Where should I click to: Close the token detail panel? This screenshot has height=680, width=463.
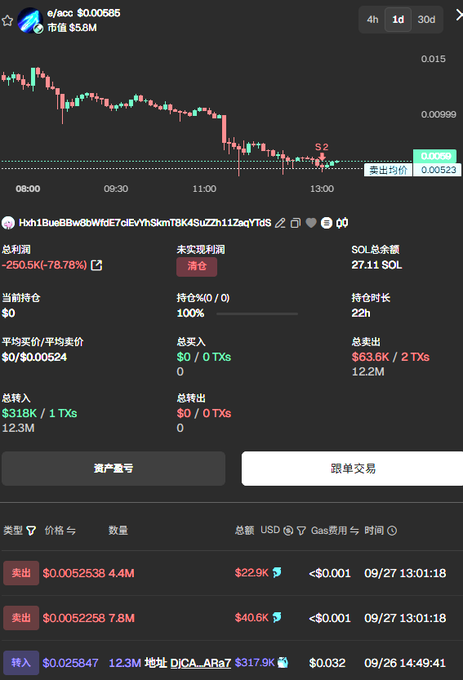(x=458, y=15)
